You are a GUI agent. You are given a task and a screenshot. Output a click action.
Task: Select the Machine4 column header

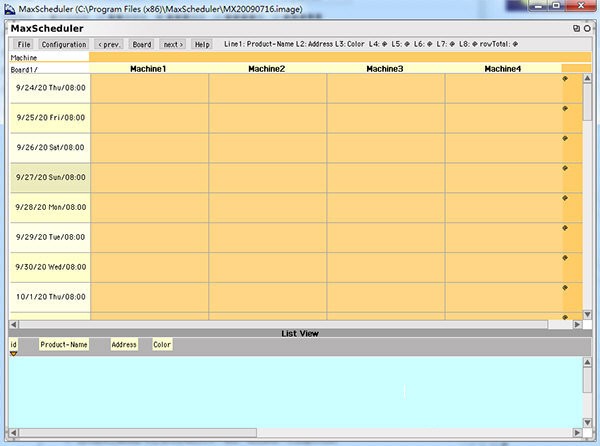point(503,69)
